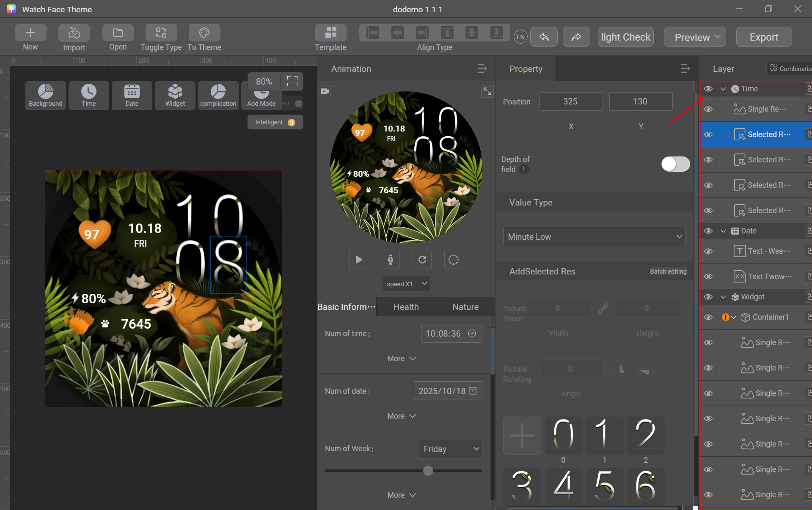Select the complication element tool
812x510 pixels.
point(218,95)
